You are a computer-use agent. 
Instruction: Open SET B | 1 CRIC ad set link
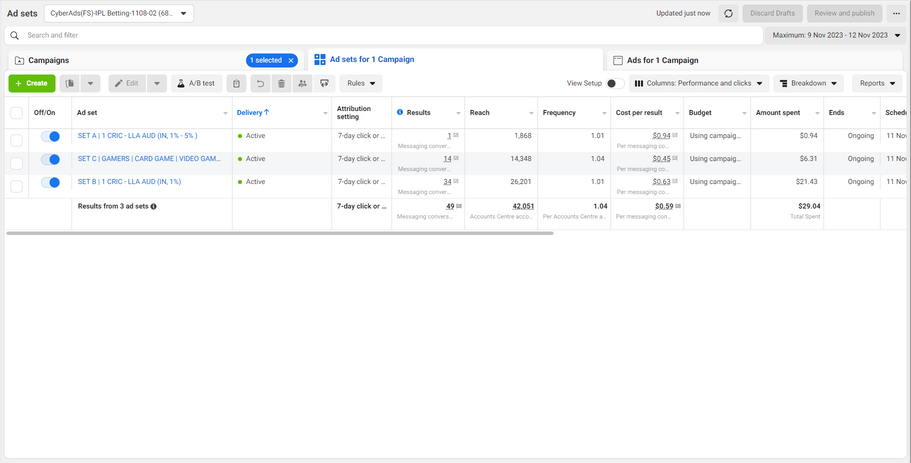(x=129, y=182)
